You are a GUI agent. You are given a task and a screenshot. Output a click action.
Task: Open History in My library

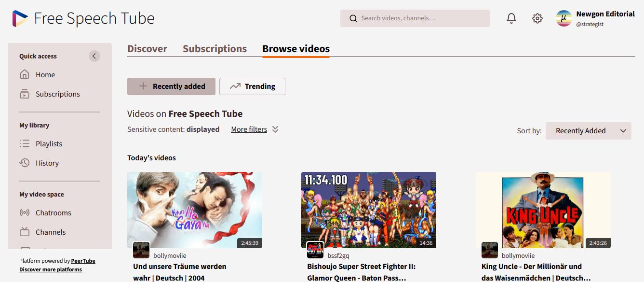47,163
